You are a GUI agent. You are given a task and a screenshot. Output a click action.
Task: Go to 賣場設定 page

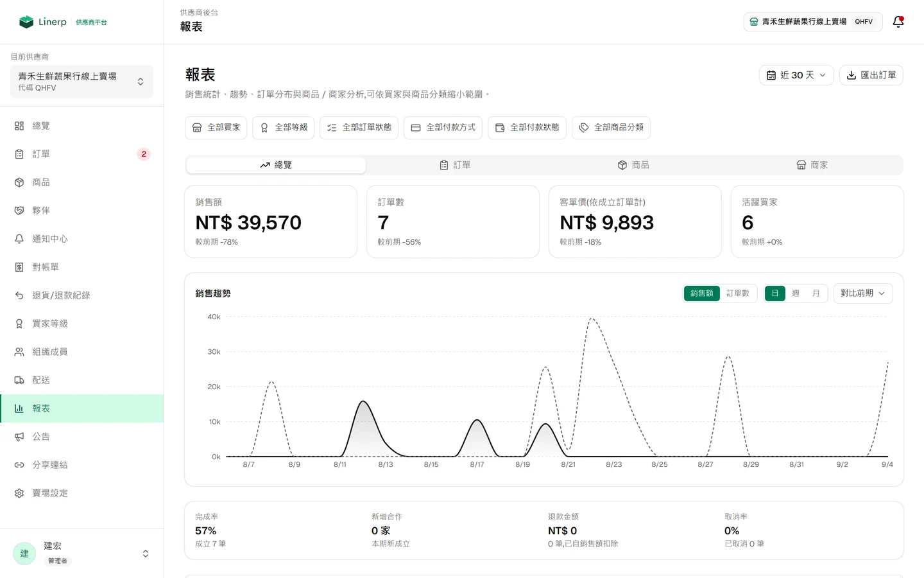click(81, 493)
